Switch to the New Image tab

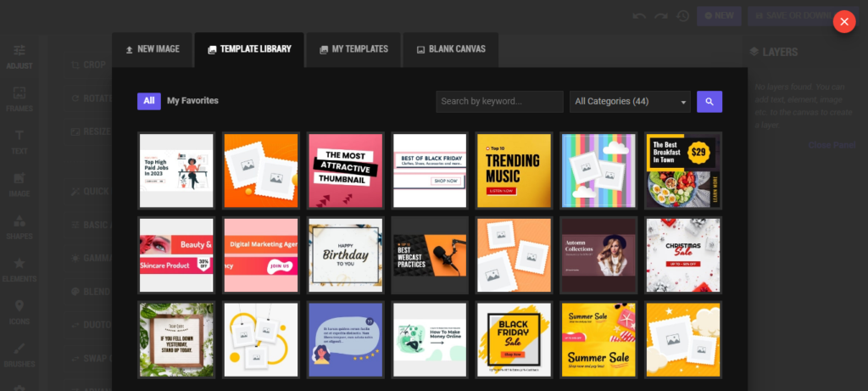(x=153, y=49)
